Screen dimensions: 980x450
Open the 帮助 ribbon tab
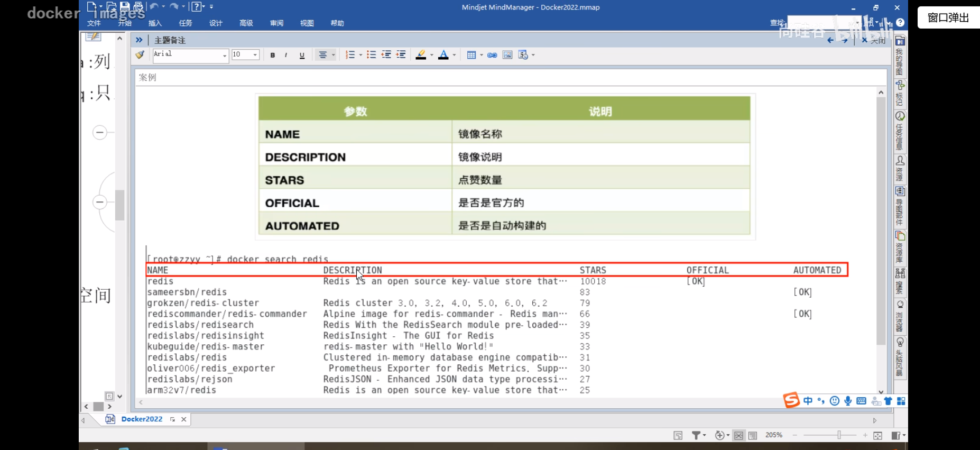[x=337, y=23]
